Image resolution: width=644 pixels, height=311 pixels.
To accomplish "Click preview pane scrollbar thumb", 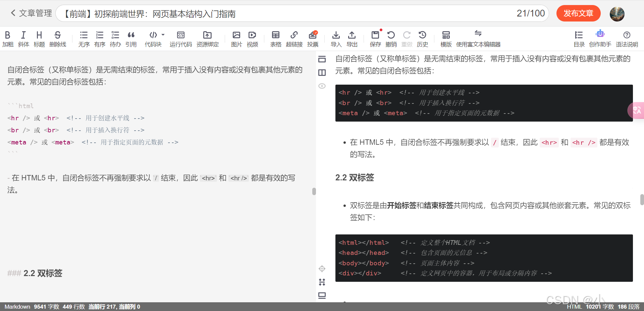I will [642, 199].
